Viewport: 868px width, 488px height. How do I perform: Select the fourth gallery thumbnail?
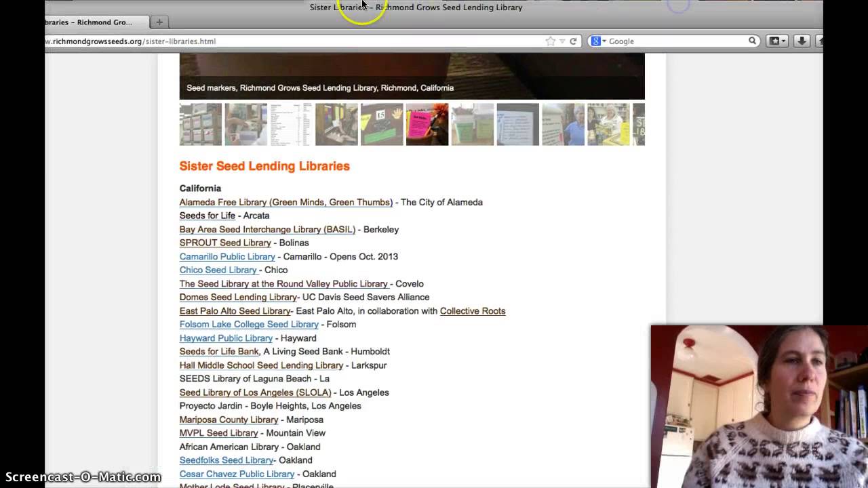click(x=336, y=124)
